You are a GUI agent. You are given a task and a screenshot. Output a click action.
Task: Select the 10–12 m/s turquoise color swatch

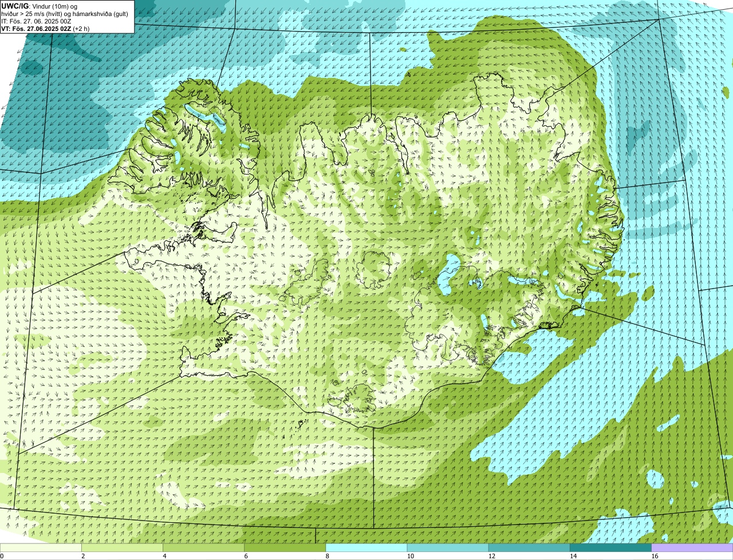448,547
